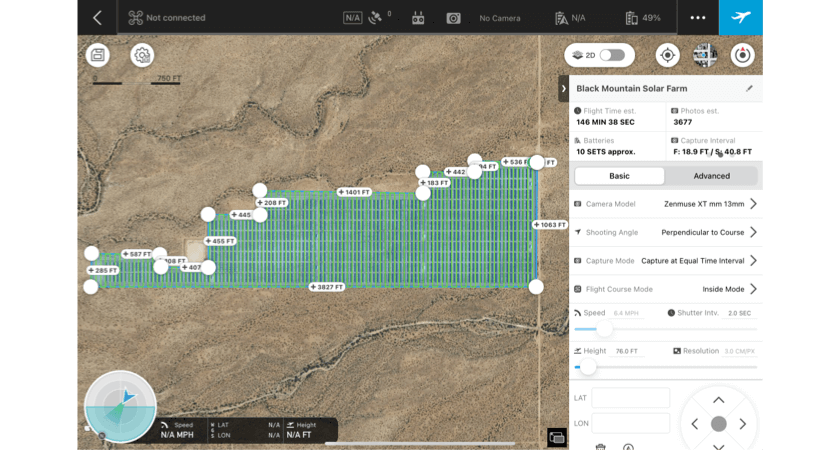Nudge waypoint up with the up arrow
This screenshot has height=450, width=840.
[x=718, y=400]
